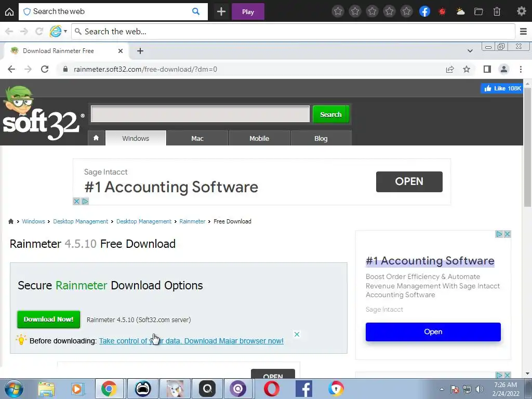The width and height of the screenshot is (532, 399).
Task: Go back in Chrome
Action: click(11, 69)
